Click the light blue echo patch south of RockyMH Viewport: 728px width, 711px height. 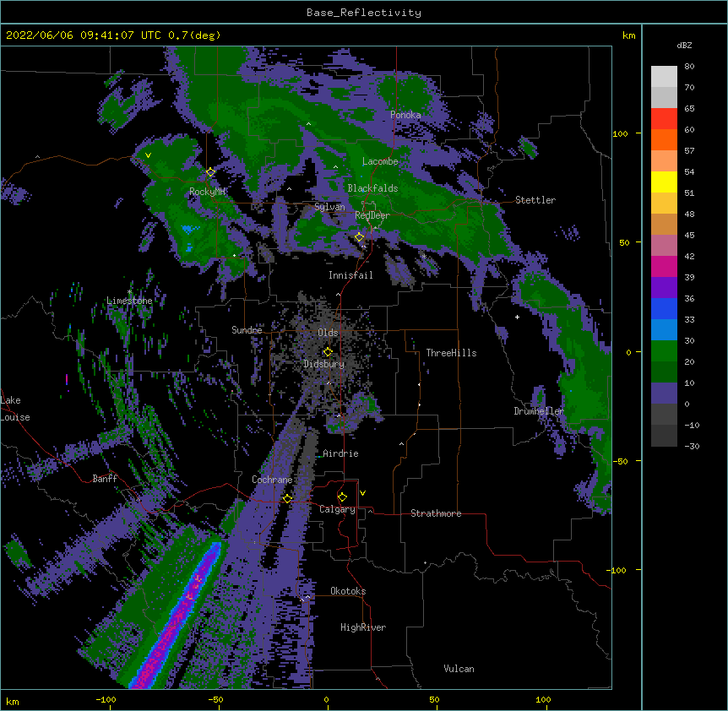pyautogui.click(x=189, y=230)
